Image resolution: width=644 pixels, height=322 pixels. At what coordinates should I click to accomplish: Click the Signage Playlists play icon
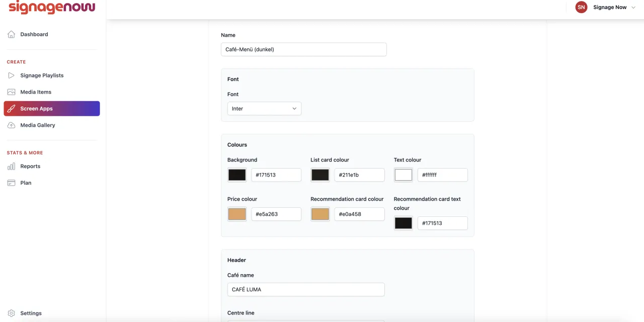pos(11,75)
